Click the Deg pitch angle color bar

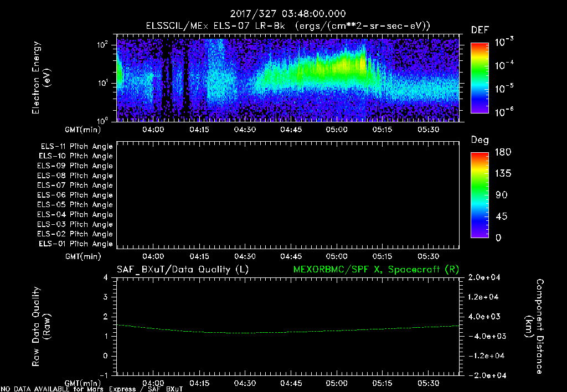[480, 195]
